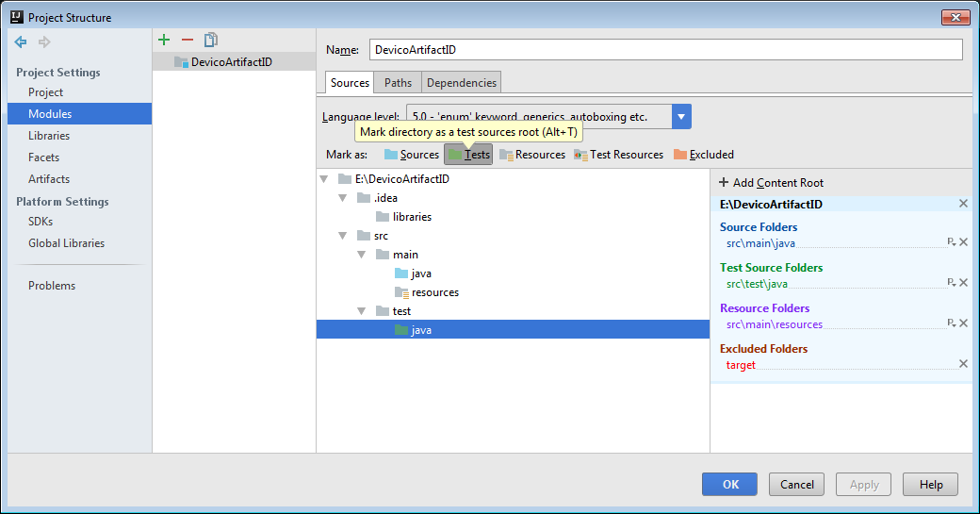
Task: Click Add Content Root
Action: point(771,183)
